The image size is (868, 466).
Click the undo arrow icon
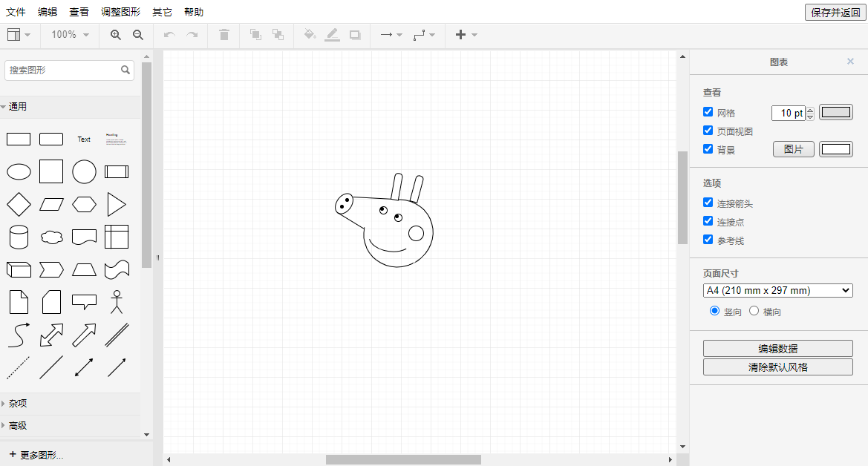pos(169,35)
